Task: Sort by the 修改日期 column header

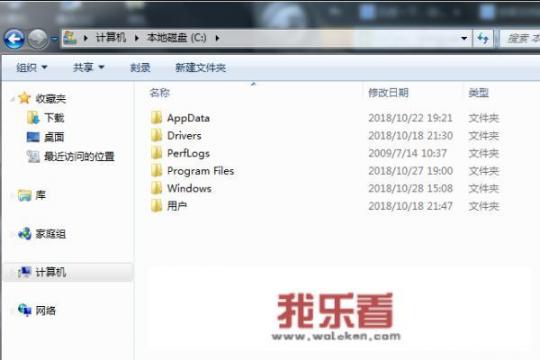Action: click(x=388, y=93)
